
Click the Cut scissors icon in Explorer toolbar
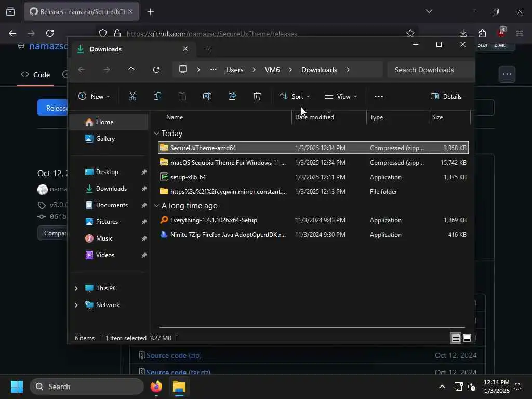click(132, 96)
